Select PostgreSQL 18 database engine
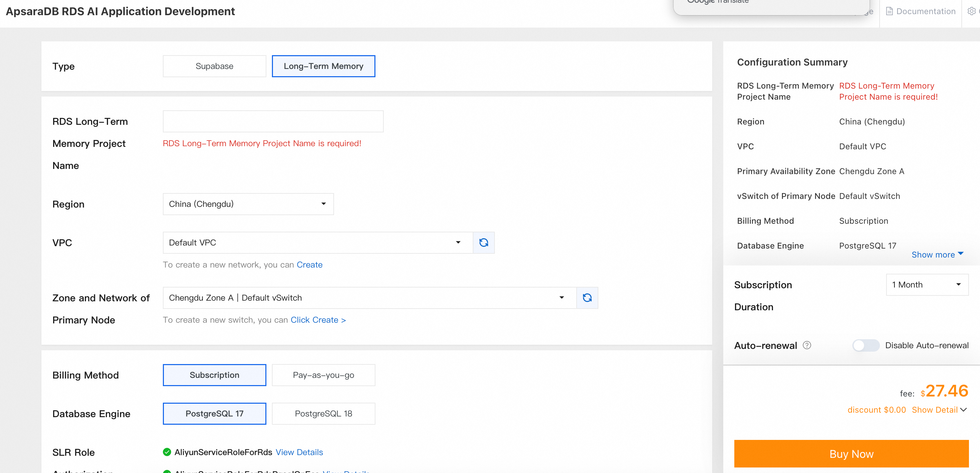This screenshot has height=473, width=980. [x=323, y=414]
